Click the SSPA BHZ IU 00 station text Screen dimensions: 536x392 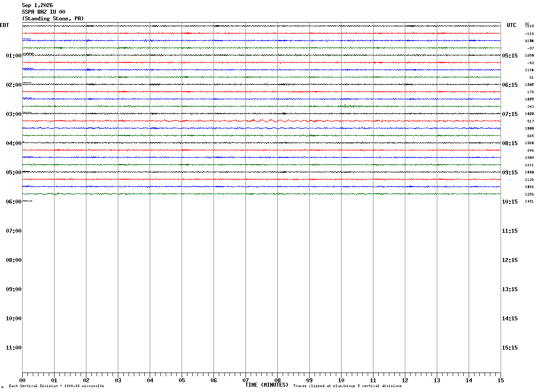point(43,12)
